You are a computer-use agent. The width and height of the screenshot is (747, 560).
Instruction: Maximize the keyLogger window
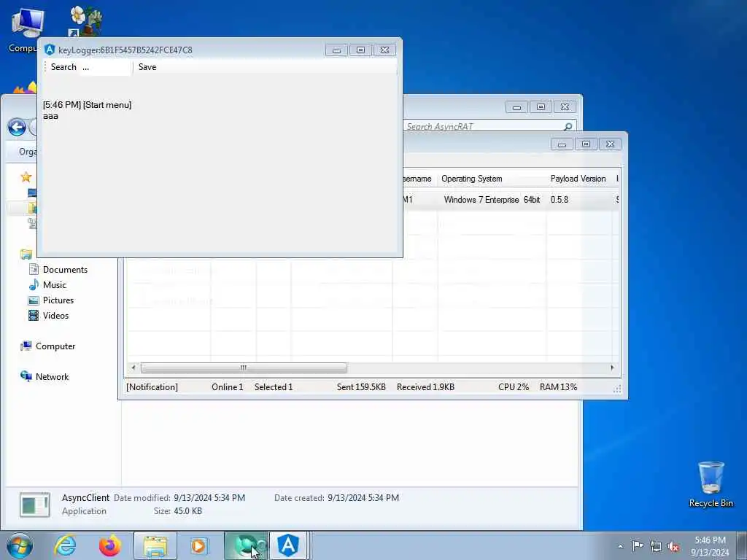(x=360, y=50)
